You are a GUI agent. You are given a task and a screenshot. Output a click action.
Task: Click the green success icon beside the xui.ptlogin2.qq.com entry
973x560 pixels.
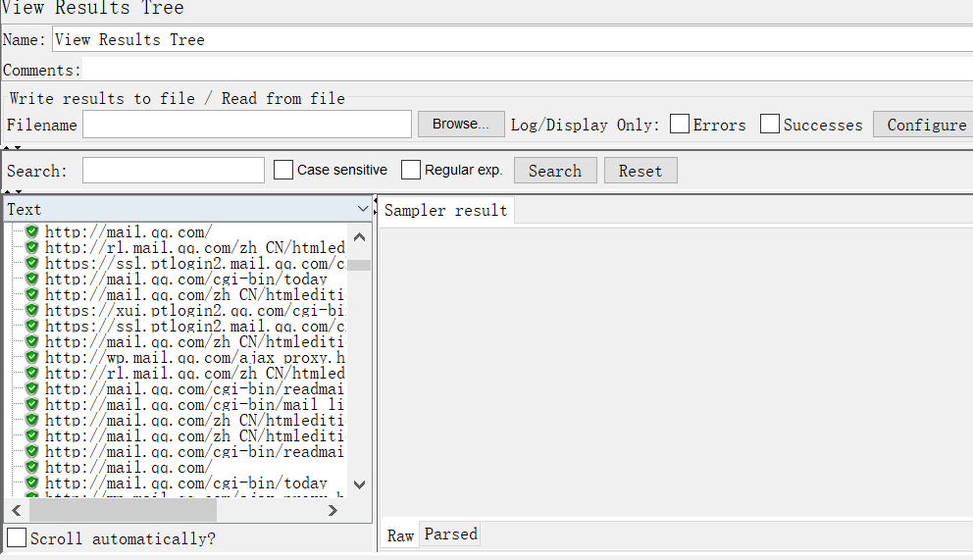[32, 310]
